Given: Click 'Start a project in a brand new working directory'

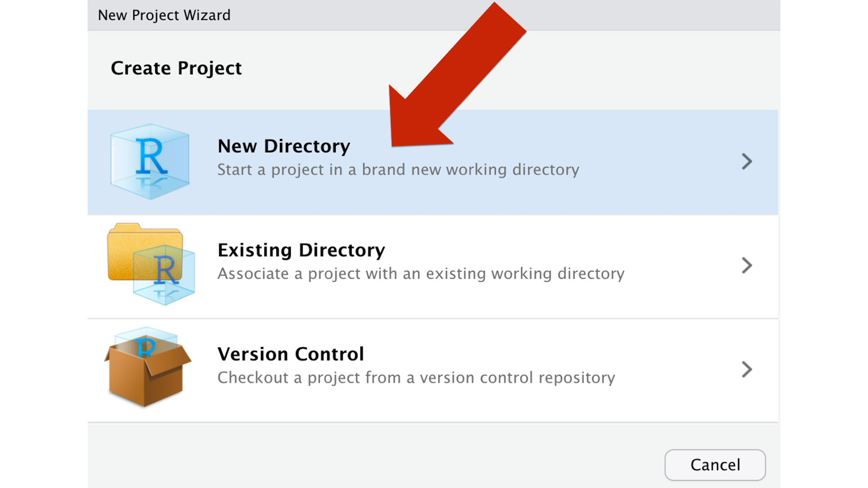Looking at the screenshot, I should pos(398,170).
